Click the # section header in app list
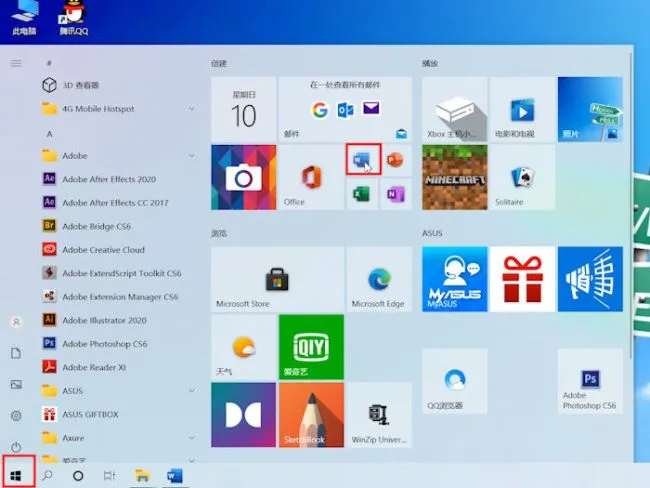The height and width of the screenshot is (488, 650). coord(49,63)
